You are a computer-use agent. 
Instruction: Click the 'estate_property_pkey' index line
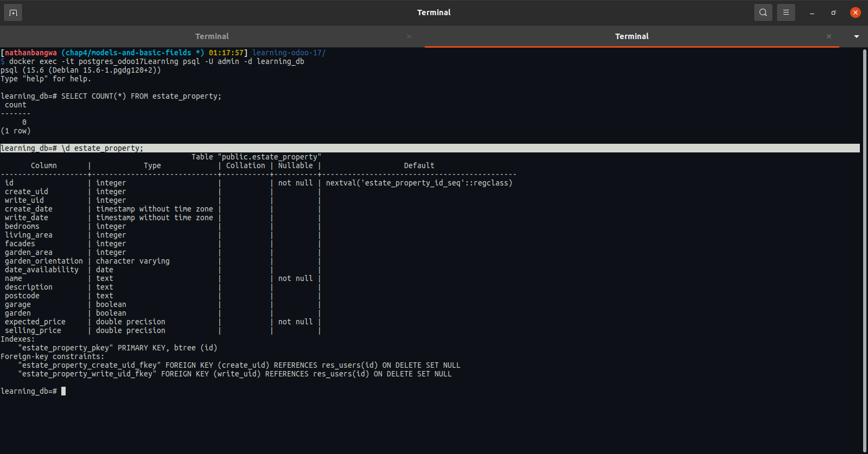(x=118, y=348)
